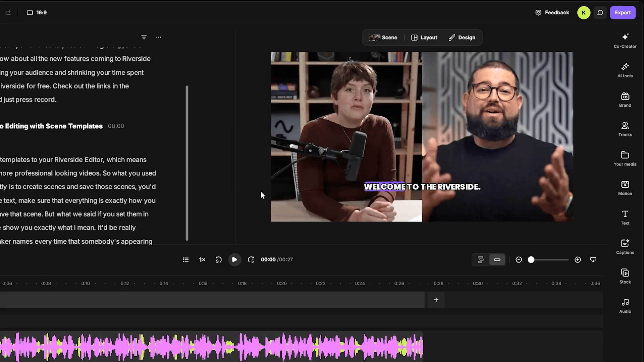Click the redo arrow icon
Screen dimensions: 644x362
point(8,13)
